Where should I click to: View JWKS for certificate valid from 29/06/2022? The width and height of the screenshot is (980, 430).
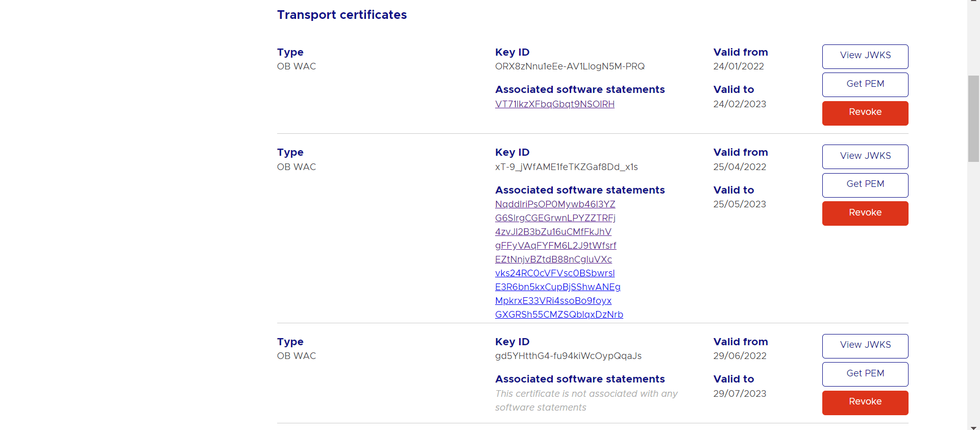[x=865, y=346]
